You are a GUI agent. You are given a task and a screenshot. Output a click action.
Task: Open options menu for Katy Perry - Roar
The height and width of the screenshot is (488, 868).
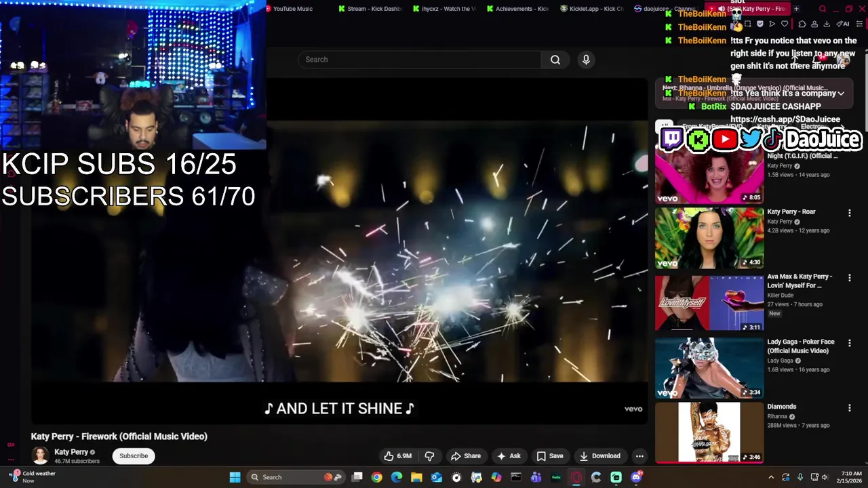coord(849,213)
